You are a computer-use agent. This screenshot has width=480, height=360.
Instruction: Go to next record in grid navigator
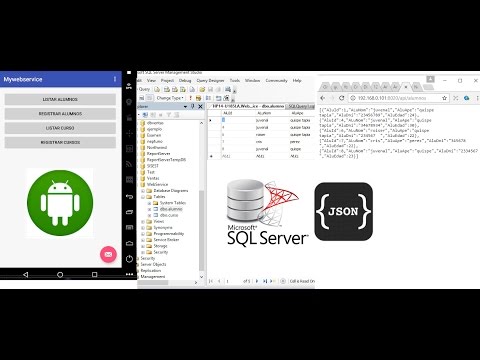[x=257, y=281]
